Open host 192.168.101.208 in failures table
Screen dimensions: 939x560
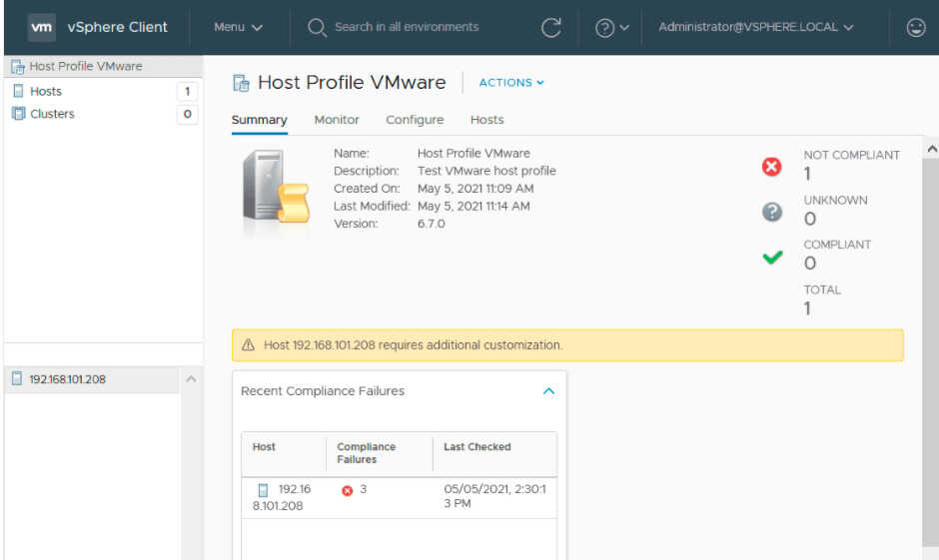click(282, 497)
